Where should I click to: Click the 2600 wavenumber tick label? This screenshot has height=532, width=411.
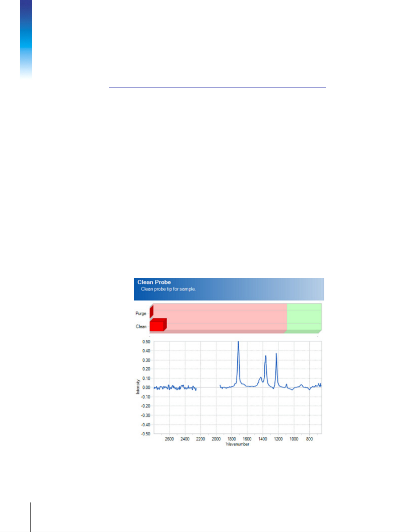(169, 439)
